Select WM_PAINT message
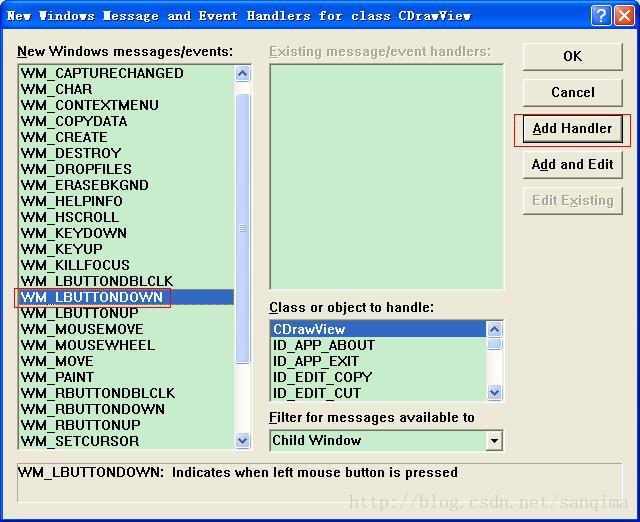 [x=127, y=377]
